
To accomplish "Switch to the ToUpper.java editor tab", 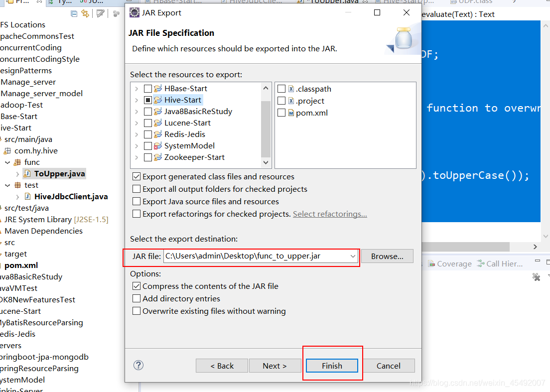I will [x=331, y=2].
